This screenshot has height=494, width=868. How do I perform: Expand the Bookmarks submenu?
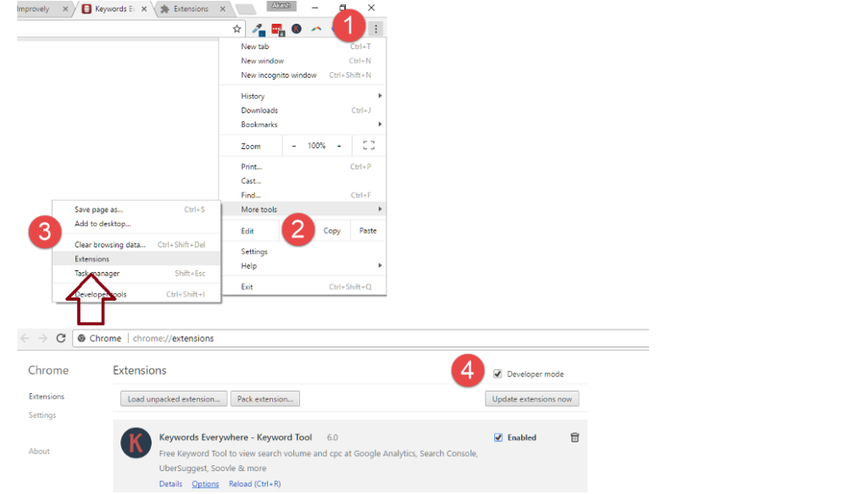tap(303, 125)
